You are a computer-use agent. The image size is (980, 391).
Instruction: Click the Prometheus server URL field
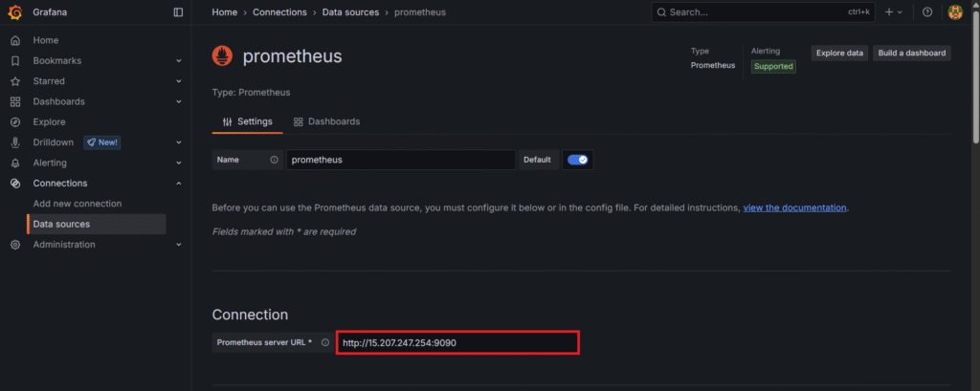point(458,343)
